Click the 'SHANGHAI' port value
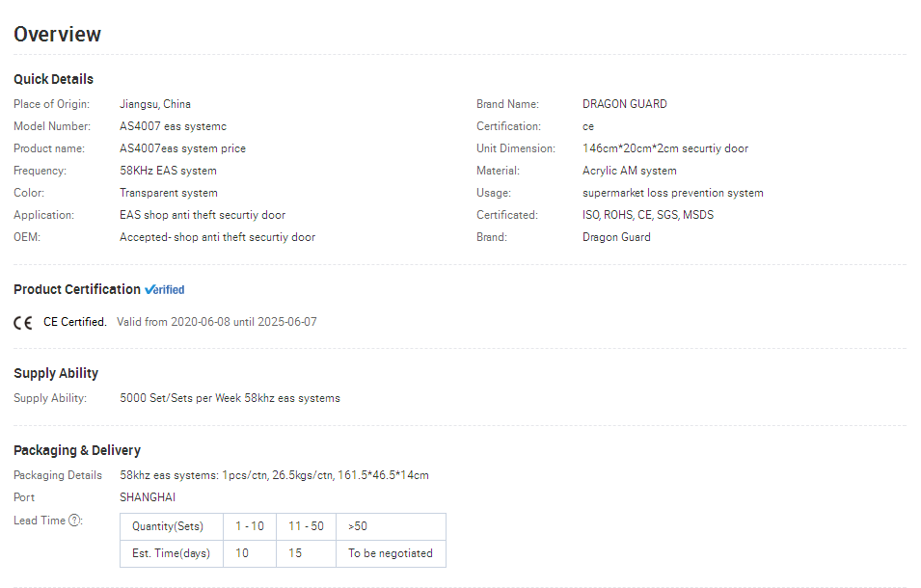Image resolution: width=921 pixels, height=588 pixels. point(148,497)
